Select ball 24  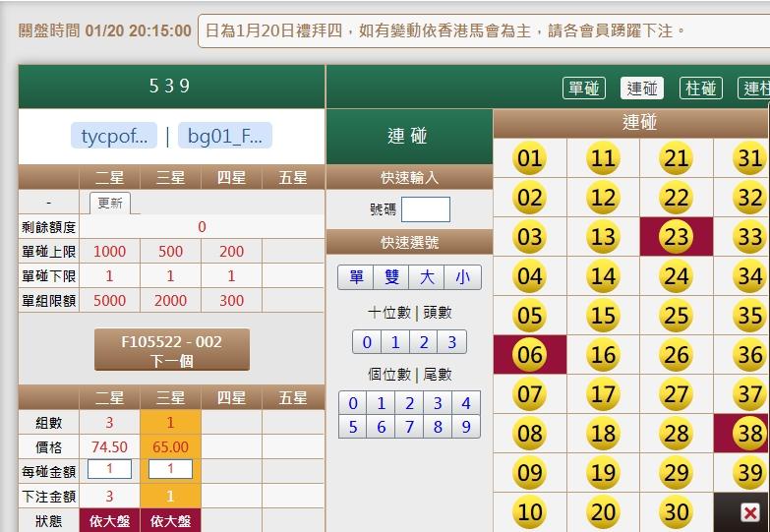677,276
